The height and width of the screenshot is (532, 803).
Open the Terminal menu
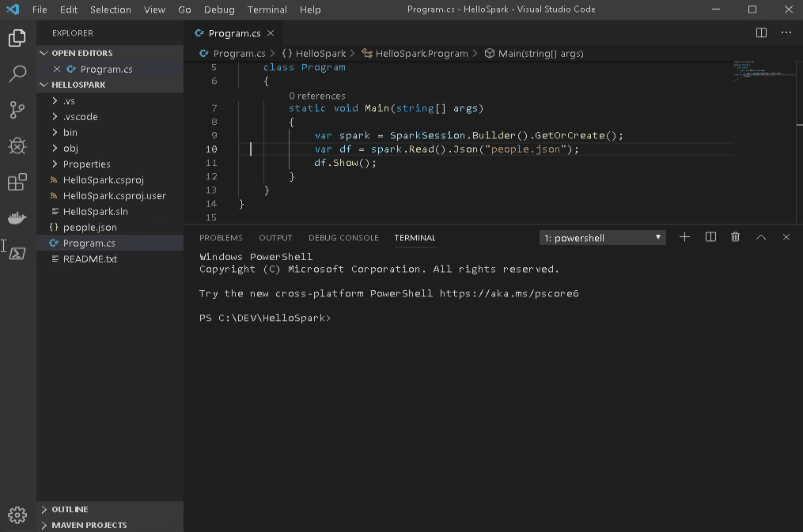point(267,9)
